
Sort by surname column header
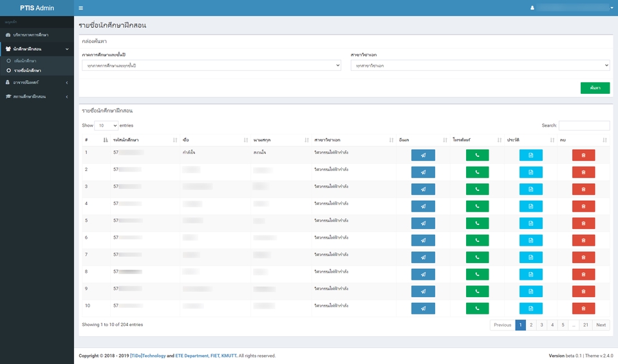tap(281, 140)
